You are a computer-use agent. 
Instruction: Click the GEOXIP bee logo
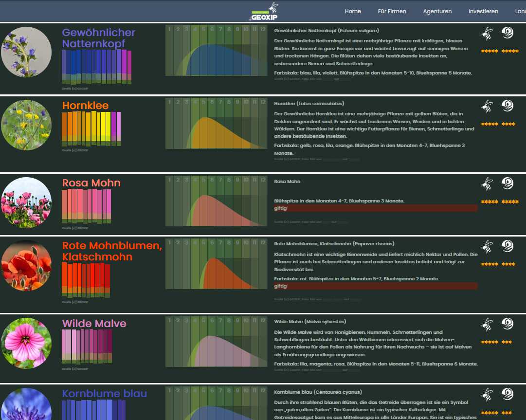[x=265, y=12]
